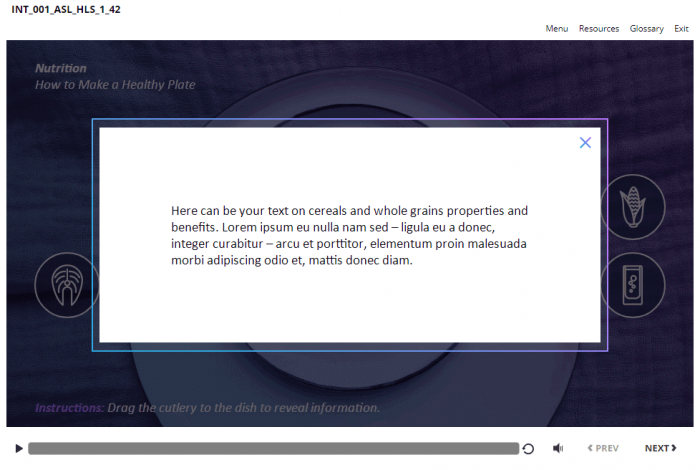
Task: Go back using the PREV button
Action: [x=602, y=449]
